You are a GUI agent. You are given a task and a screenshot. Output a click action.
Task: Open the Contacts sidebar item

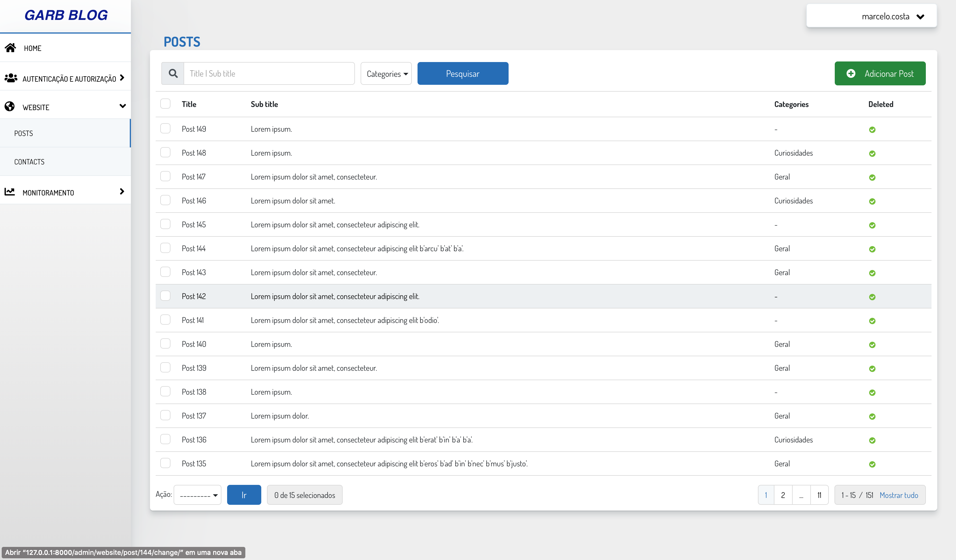click(65, 162)
